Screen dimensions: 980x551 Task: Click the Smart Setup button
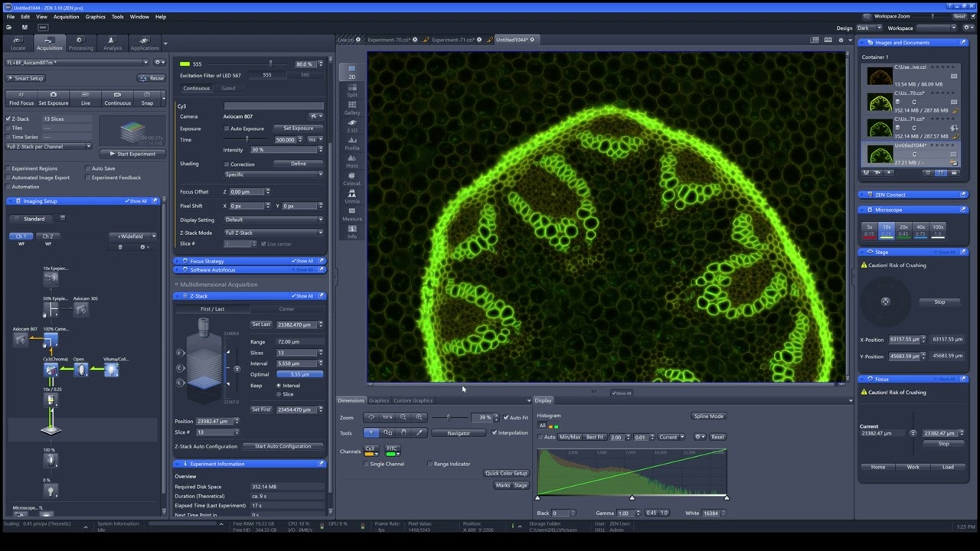pyautogui.click(x=26, y=78)
